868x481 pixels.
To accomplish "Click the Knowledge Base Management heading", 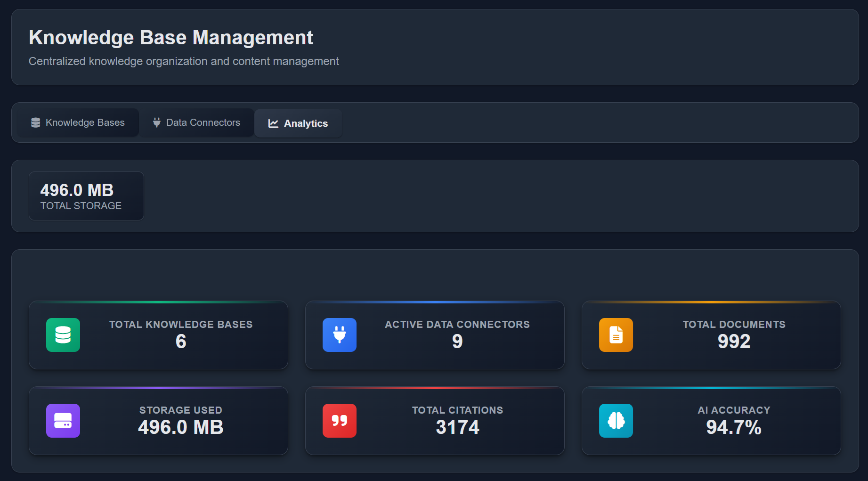I will [171, 38].
